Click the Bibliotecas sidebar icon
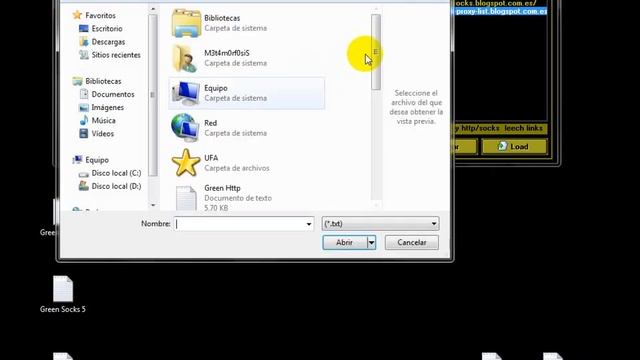 pos(77,81)
